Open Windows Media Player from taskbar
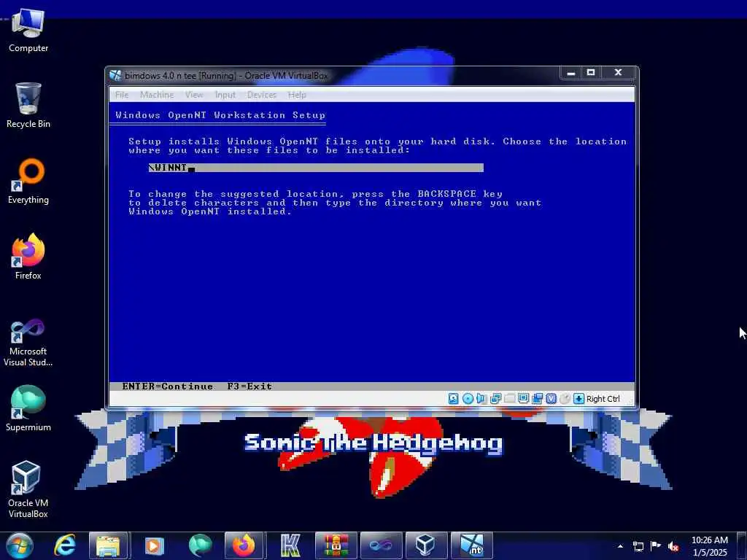The image size is (747, 560). click(154, 545)
